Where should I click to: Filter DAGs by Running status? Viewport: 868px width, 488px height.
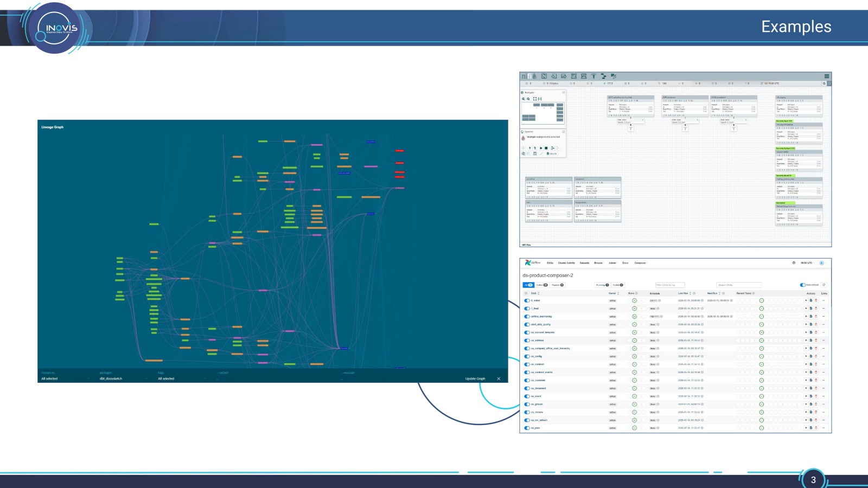(602, 285)
